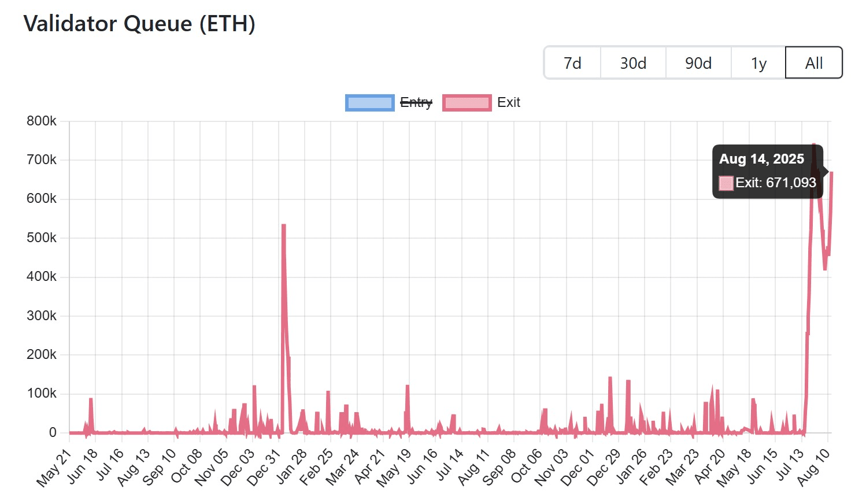Select the 1y time range button
This screenshot has height=504, width=866.
point(758,63)
